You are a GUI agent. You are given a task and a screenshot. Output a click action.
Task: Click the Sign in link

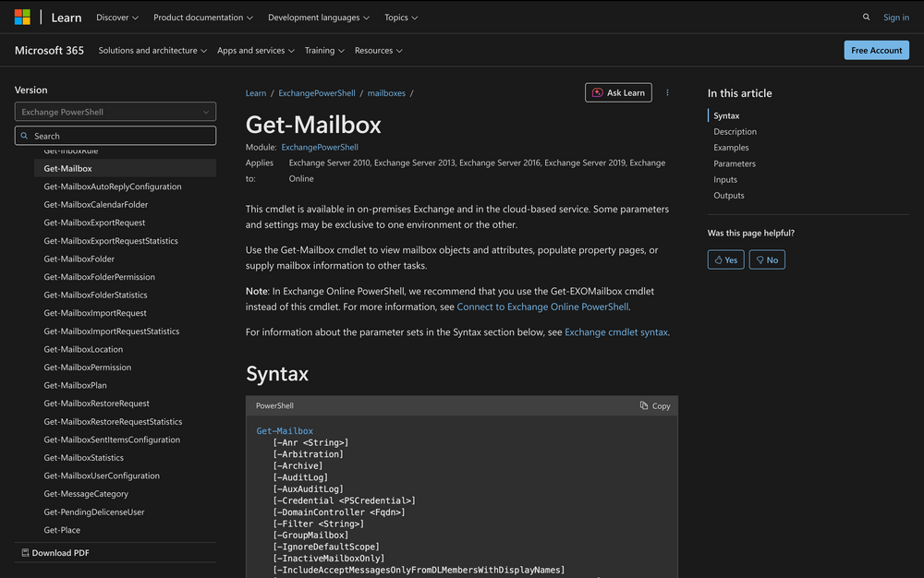(x=895, y=18)
